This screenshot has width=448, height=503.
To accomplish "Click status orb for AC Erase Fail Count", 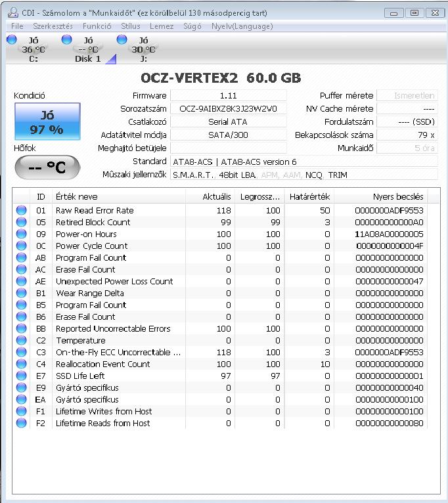I will coord(21,269).
